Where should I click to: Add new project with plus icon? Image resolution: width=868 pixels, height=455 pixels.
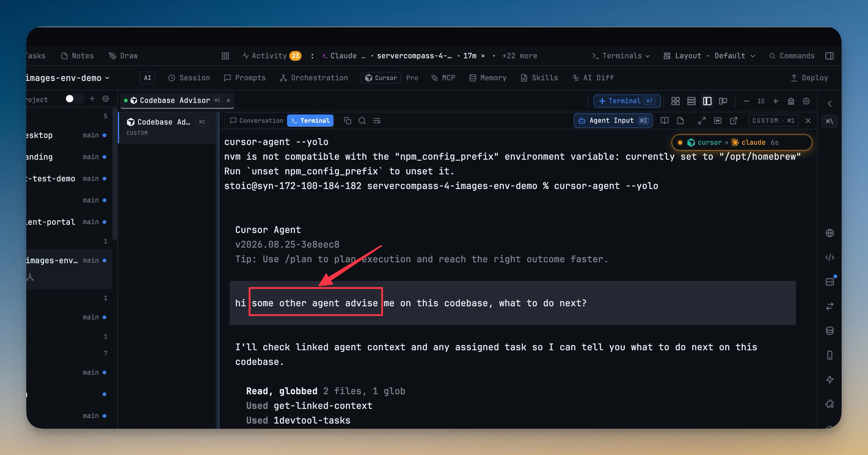tap(92, 99)
